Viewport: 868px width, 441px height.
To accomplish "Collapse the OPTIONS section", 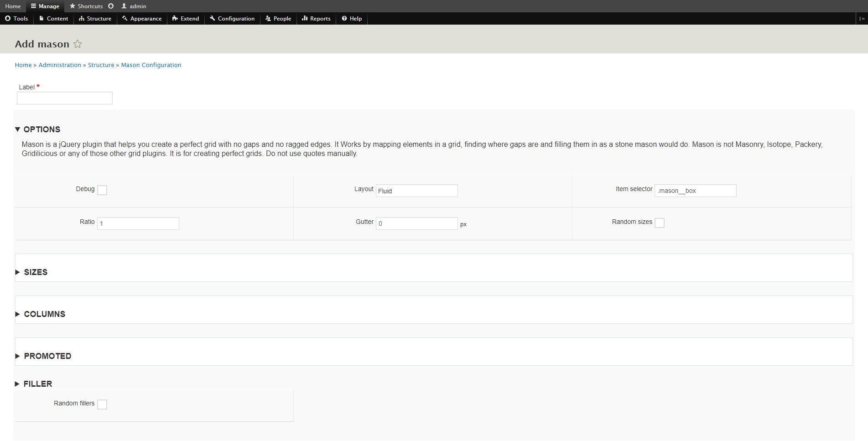I will (42, 130).
